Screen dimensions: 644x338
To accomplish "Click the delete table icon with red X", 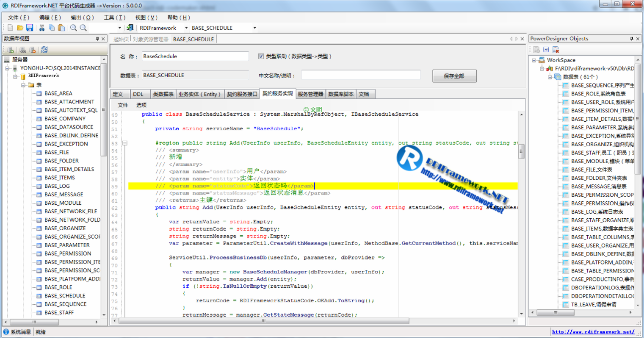I will point(556,50).
